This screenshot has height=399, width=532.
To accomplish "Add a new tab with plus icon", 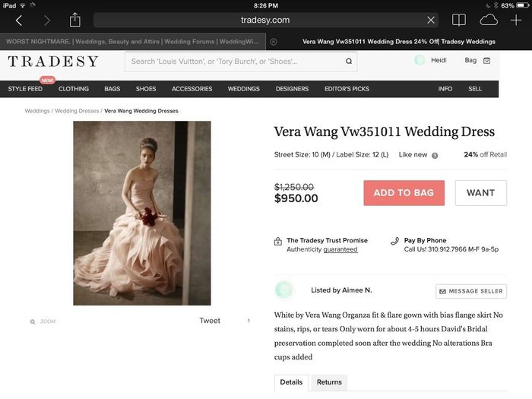I will point(516,20).
